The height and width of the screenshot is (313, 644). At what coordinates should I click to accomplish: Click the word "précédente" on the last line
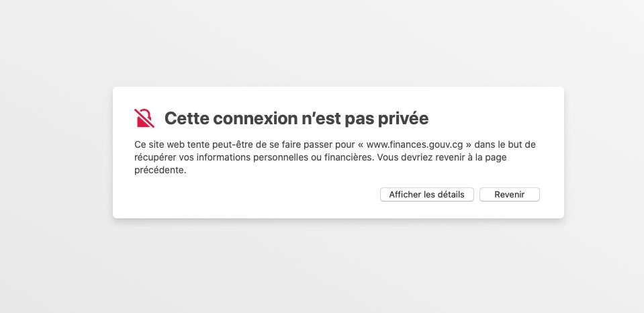(159, 170)
